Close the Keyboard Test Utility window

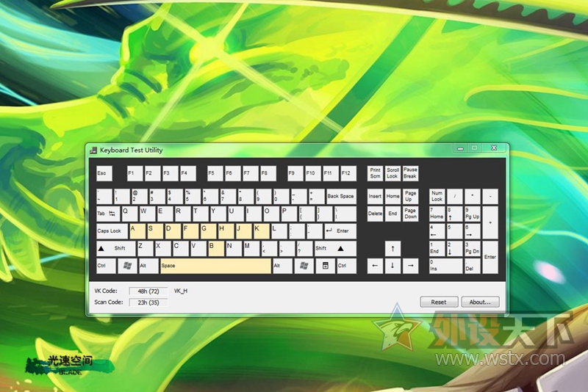coord(494,148)
